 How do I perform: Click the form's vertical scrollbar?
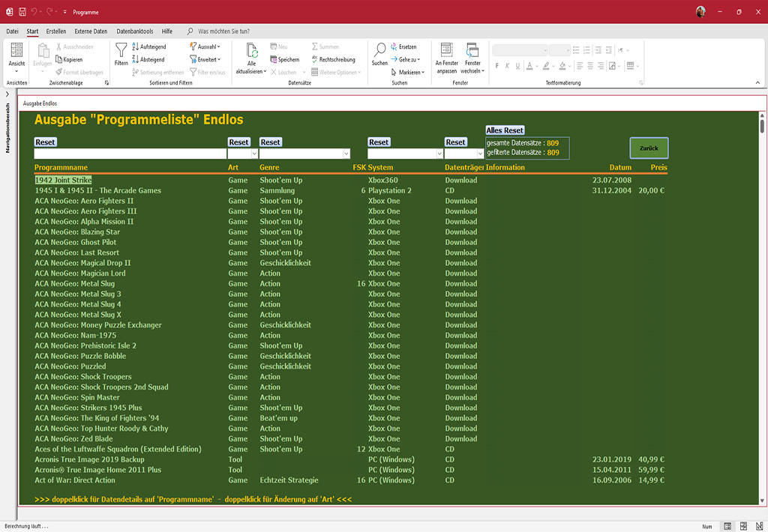[x=762, y=300]
